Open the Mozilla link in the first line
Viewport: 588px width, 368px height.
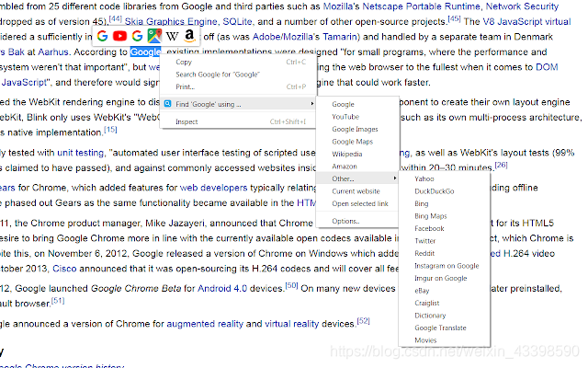pyautogui.click(x=341, y=6)
